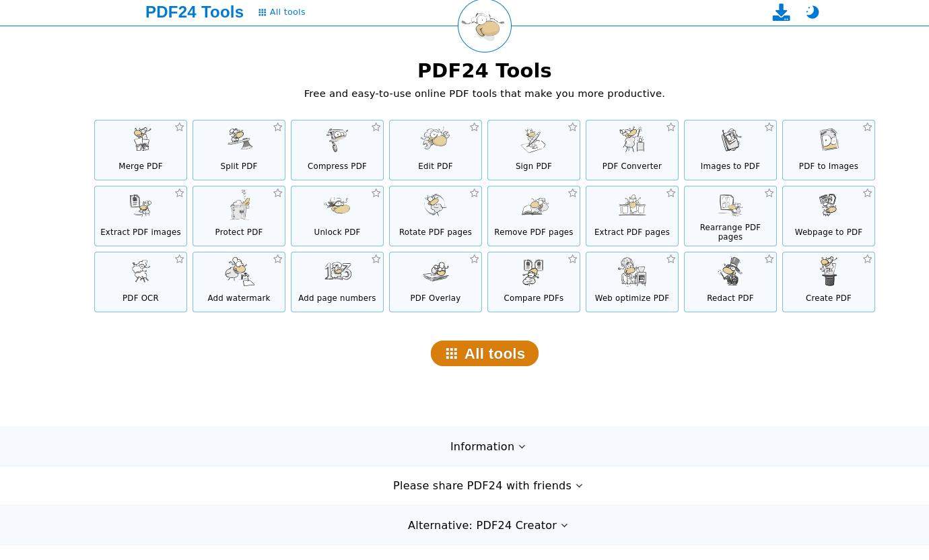This screenshot has height=560, width=929.
Task: Click the Rotate PDF pages label
Action: [x=436, y=232]
